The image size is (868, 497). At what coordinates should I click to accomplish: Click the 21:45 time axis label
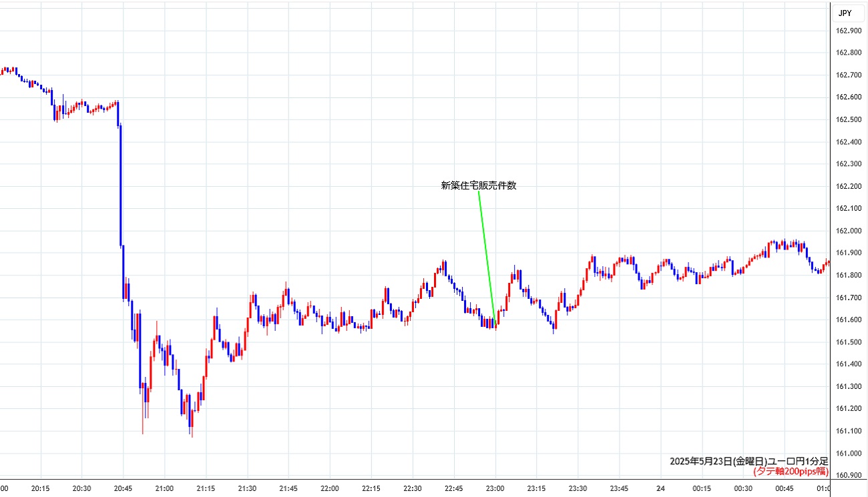pos(288,488)
